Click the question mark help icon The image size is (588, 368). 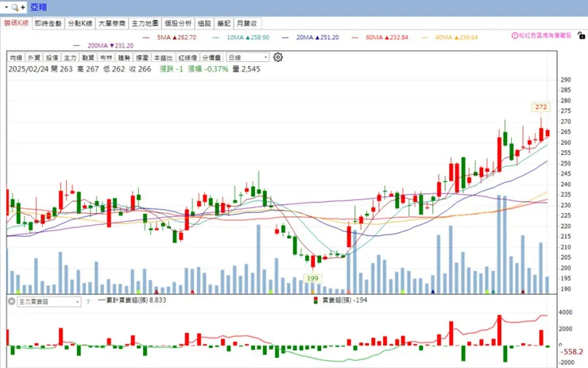(88, 301)
